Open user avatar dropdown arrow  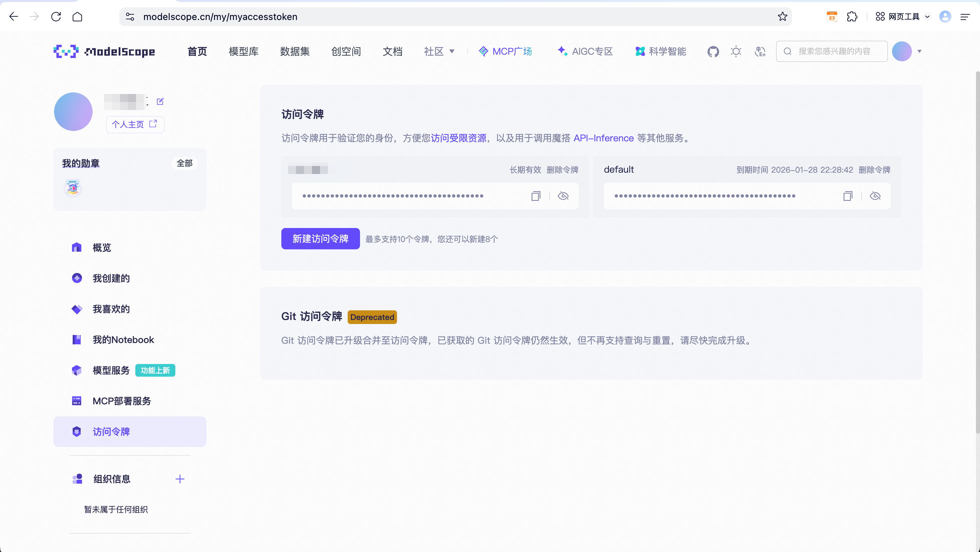tap(920, 51)
